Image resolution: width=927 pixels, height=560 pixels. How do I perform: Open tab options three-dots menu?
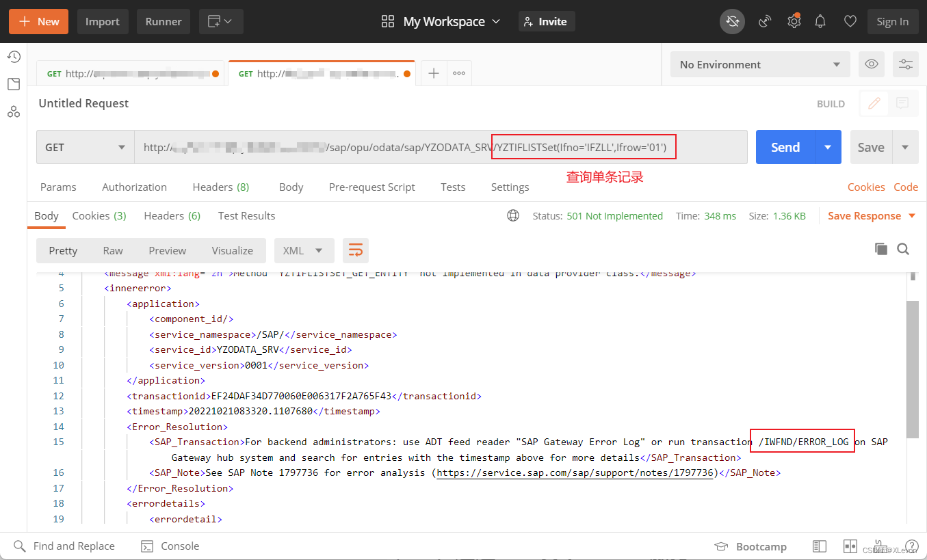[x=459, y=73]
